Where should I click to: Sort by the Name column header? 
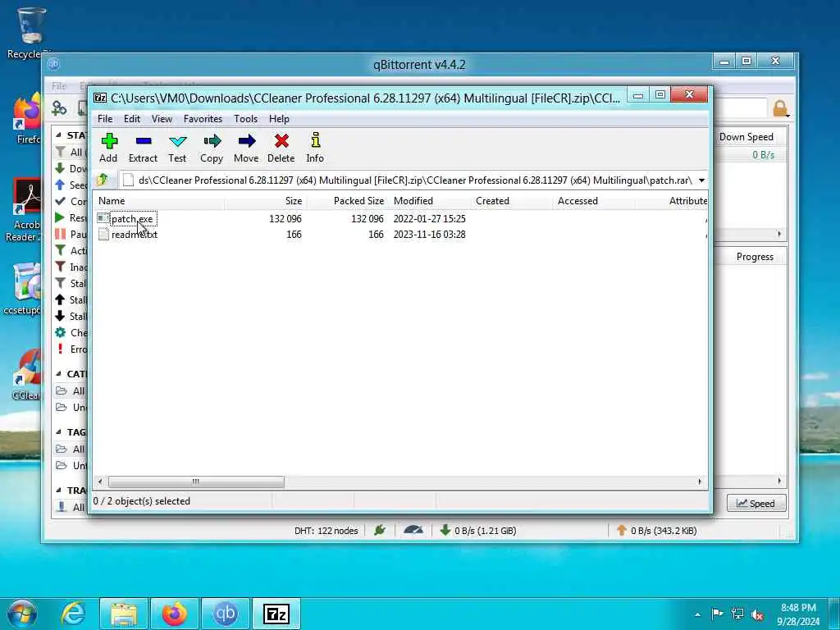pos(160,201)
